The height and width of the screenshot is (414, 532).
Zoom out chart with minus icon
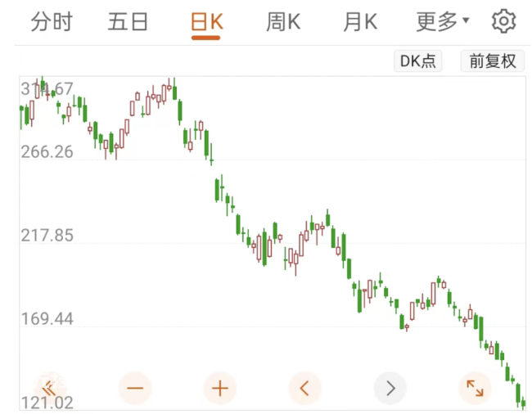tap(135, 389)
